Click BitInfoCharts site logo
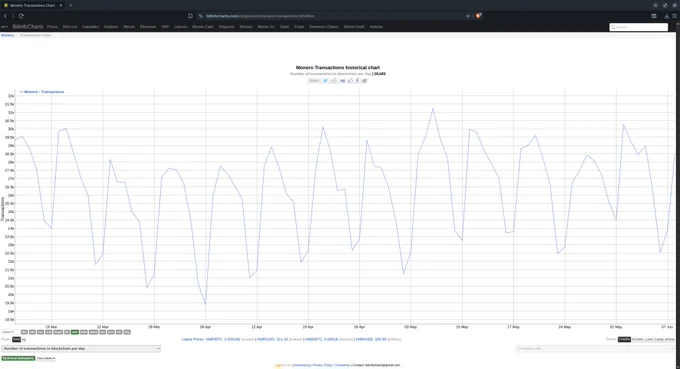This screenshot has height=369, width=680. click(x=28, y=27)
